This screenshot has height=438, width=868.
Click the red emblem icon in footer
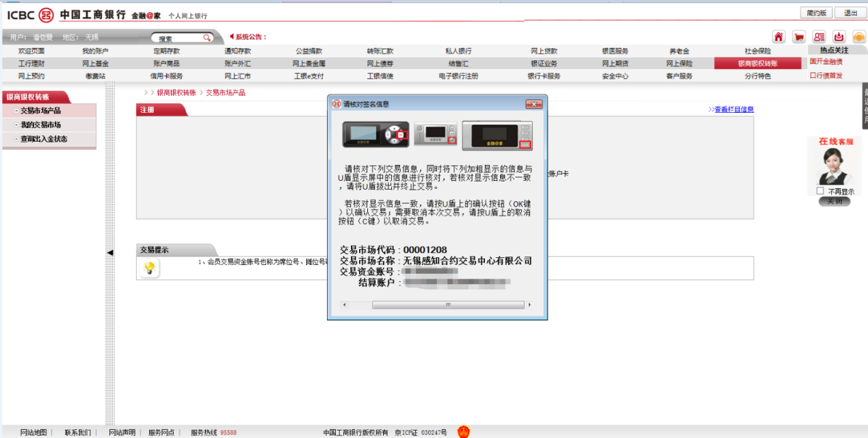[464, 432]
